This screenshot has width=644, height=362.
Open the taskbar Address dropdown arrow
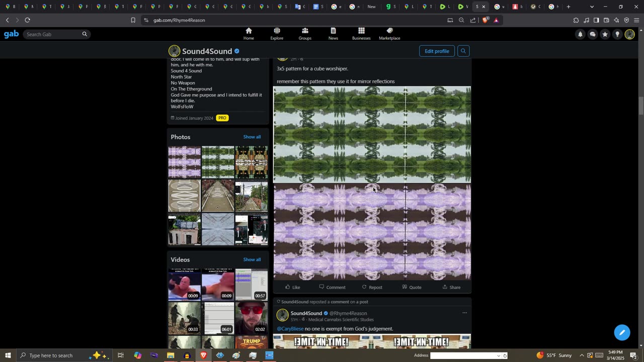coord(499,355)
